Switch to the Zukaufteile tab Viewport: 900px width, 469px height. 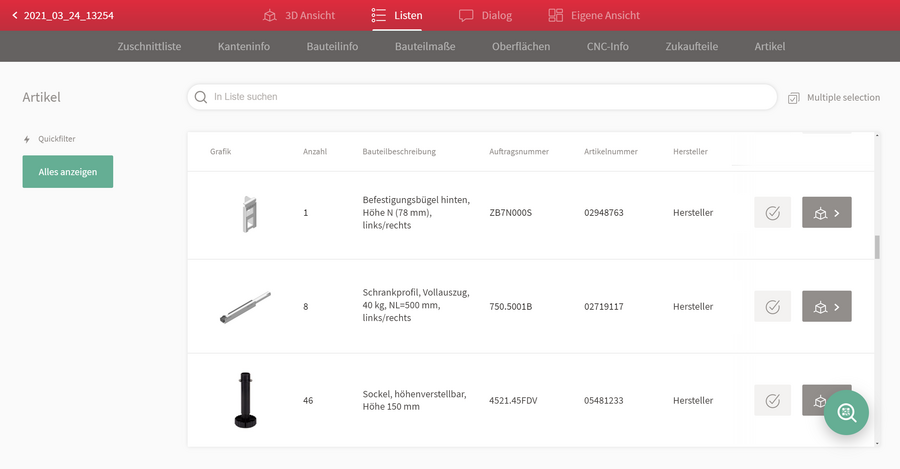tap(692, 46)
